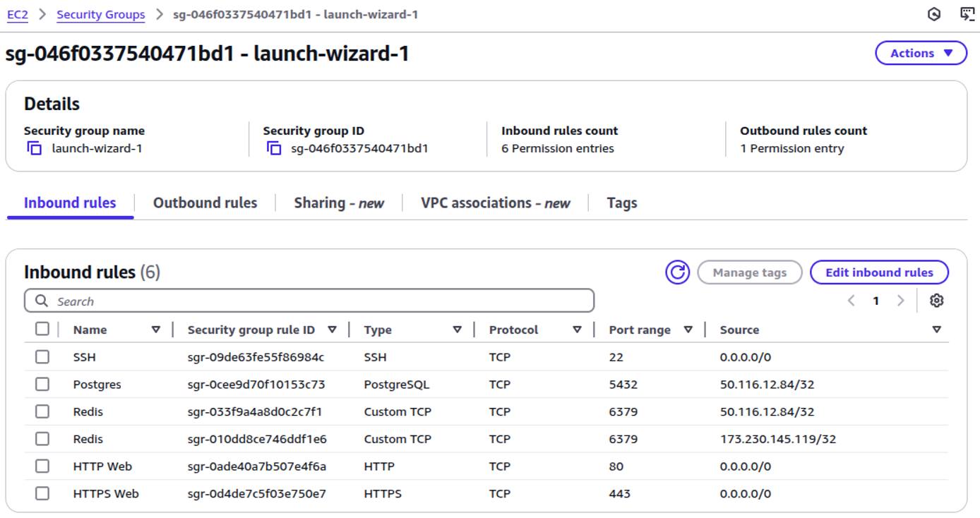
Task: Open the feedback icon in the header
Action: [x=966, y=14]
